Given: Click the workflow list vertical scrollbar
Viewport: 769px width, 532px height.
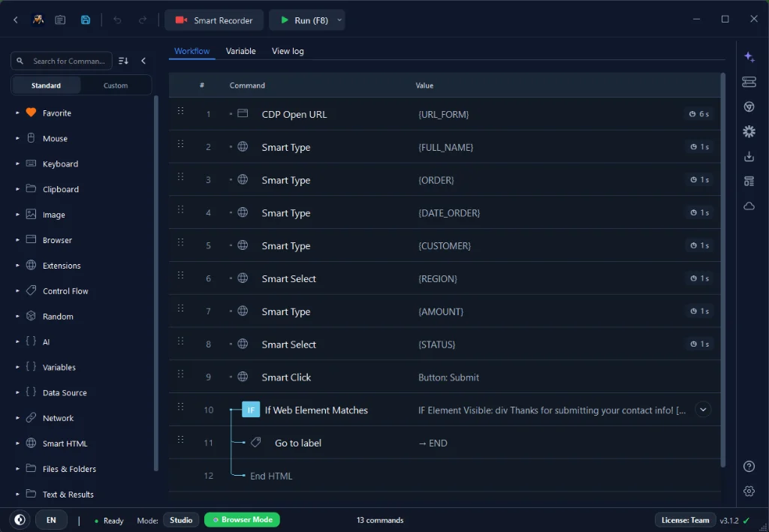Looking at the screenshot, I should pos(722,269).
